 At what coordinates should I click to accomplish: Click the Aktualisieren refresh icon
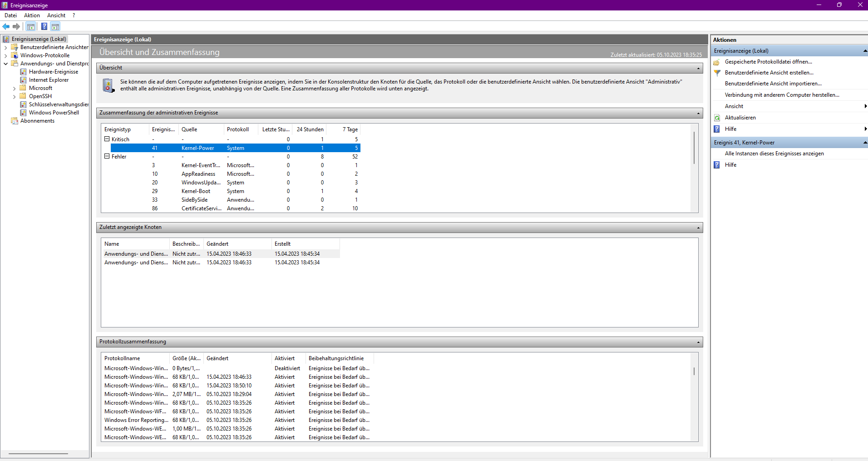pyautogui.click(x=717, y=118)
